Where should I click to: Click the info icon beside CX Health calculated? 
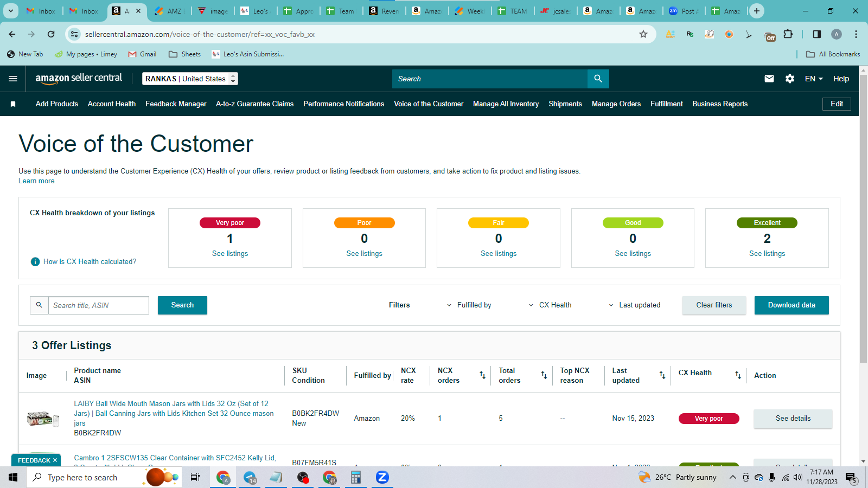coord(35,262)
